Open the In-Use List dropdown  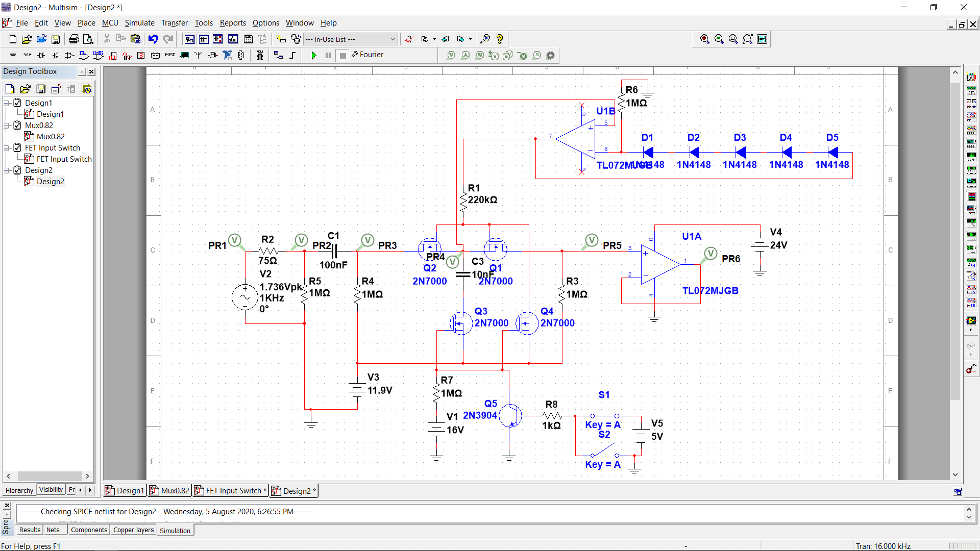click(x=350, y=39)
